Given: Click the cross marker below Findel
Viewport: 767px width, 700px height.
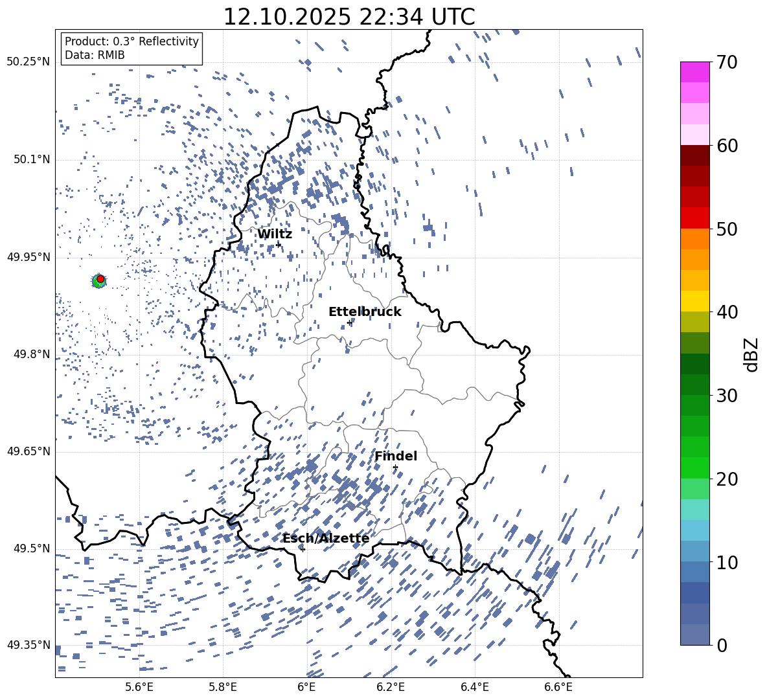Looking at the screenshot, I should 395,467.
